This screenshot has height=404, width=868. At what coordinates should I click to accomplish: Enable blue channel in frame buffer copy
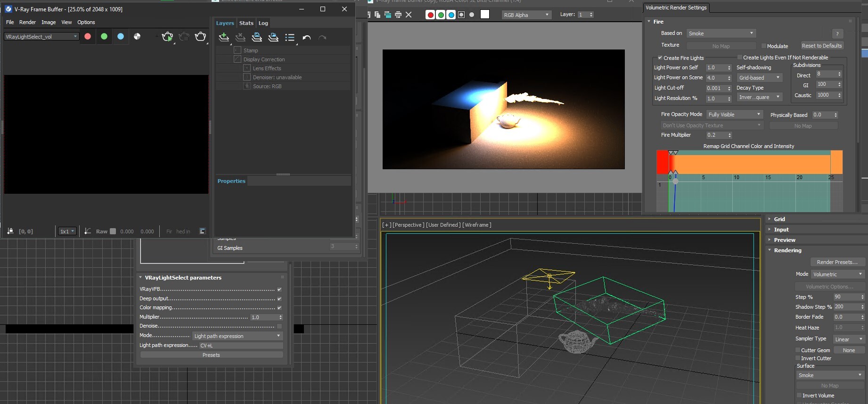(x=451, y=15)
